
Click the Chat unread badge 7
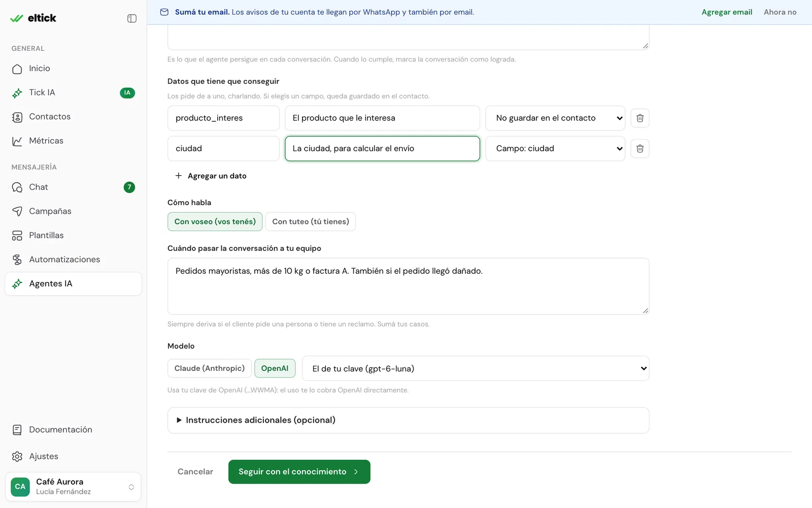pos(129,187)
